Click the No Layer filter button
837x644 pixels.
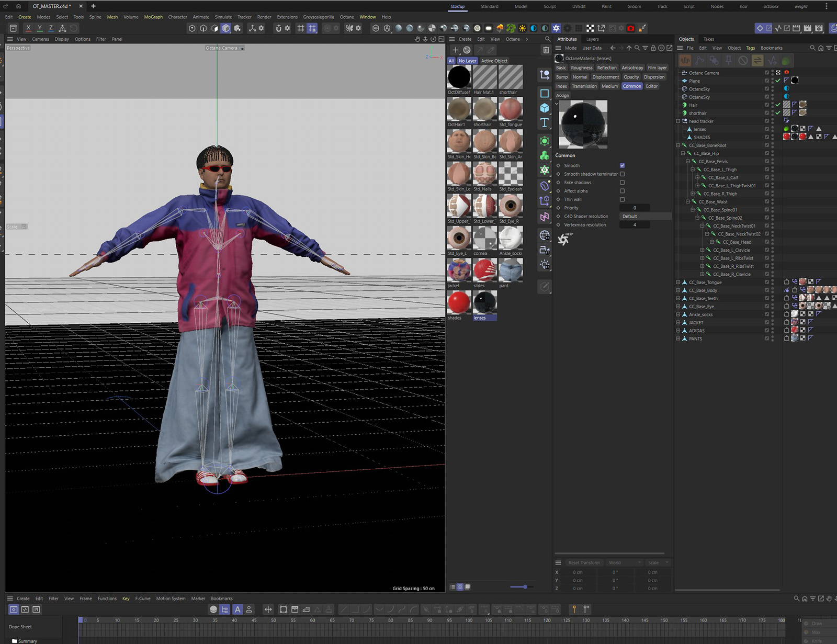[468, 61]
